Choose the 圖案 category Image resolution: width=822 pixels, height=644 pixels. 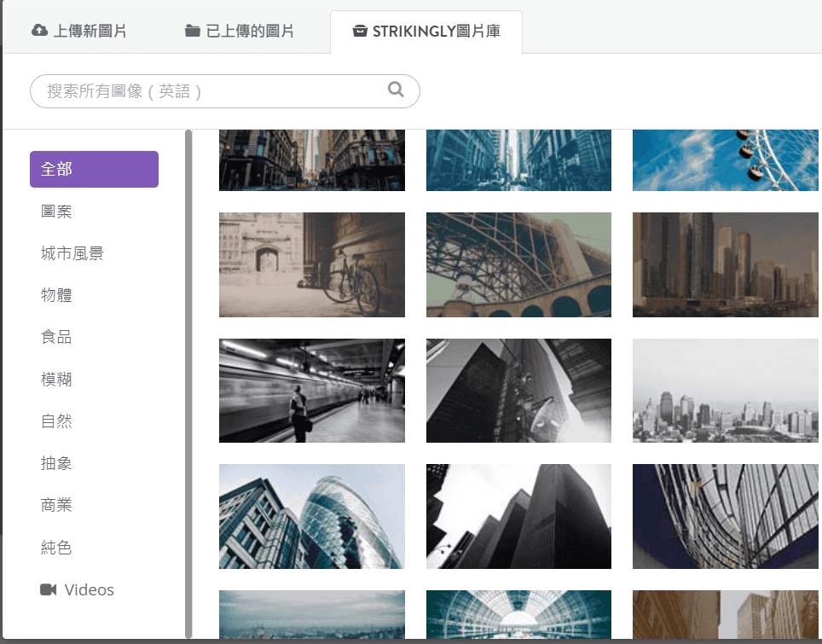coord(56,212)
